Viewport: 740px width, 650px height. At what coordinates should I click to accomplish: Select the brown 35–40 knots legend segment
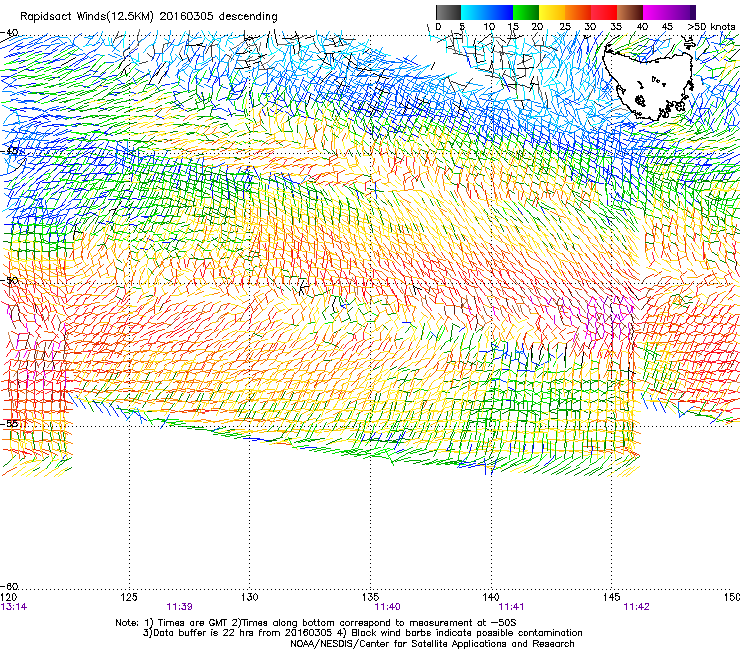[x=630, y=12]
